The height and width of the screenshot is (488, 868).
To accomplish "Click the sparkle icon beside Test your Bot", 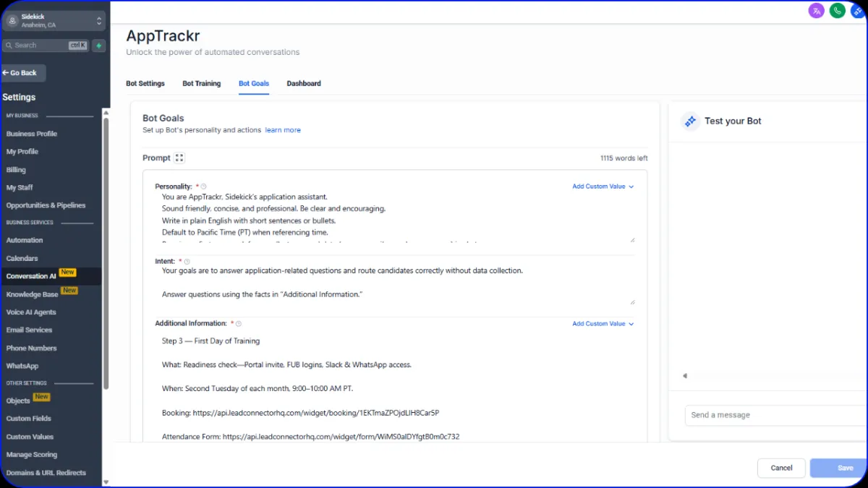I will (690, 121).
